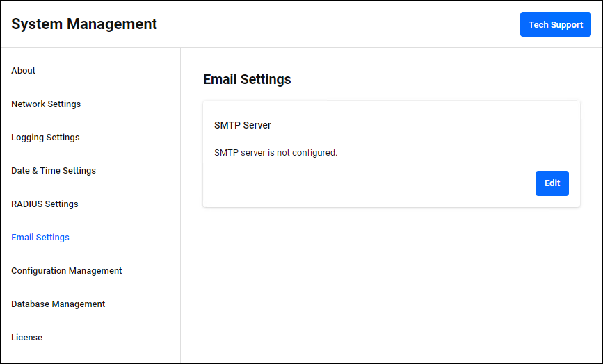The width and height of the screenshot is (603, 364).
Task: Navigate to RADIUS Settings
Action: click(45, 204)
